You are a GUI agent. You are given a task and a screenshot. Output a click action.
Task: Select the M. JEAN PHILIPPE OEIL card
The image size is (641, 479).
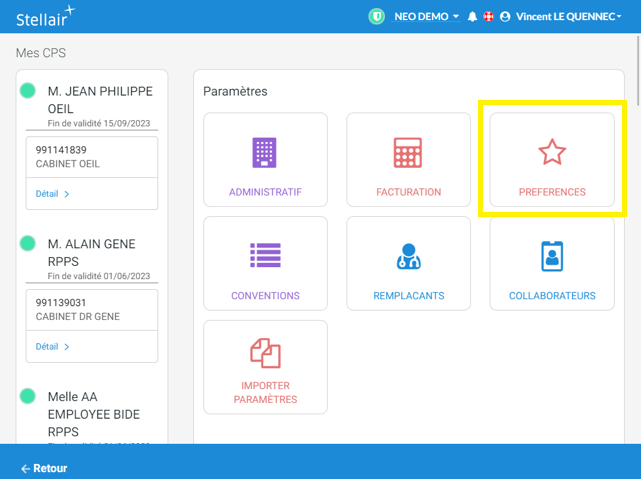pos(100,99)
